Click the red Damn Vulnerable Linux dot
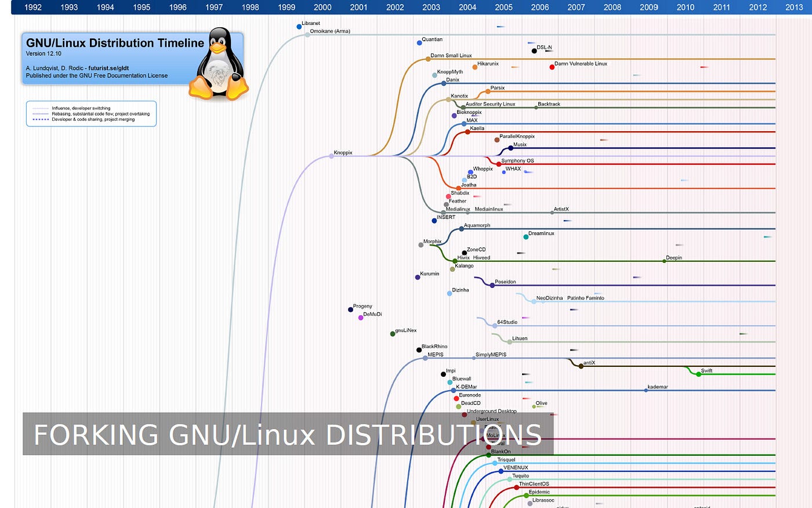The width and height of the screenshot is (812, 508). click(552, 67)
